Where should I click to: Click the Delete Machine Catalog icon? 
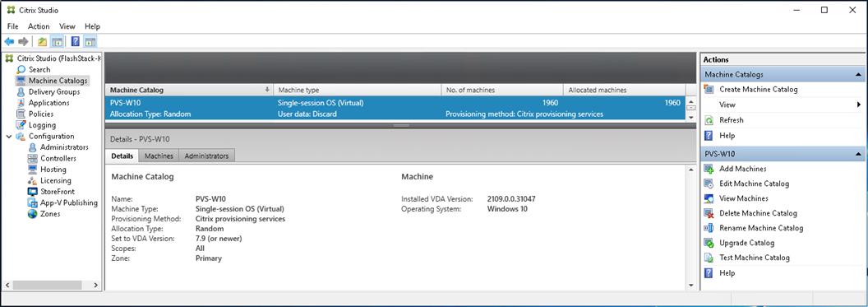709,213
